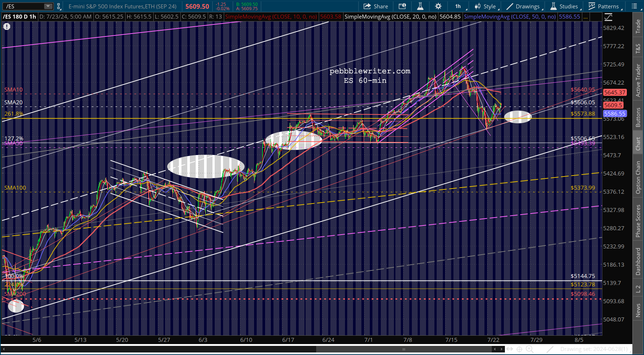Click the $5373.99 price level label

point(583,188)
